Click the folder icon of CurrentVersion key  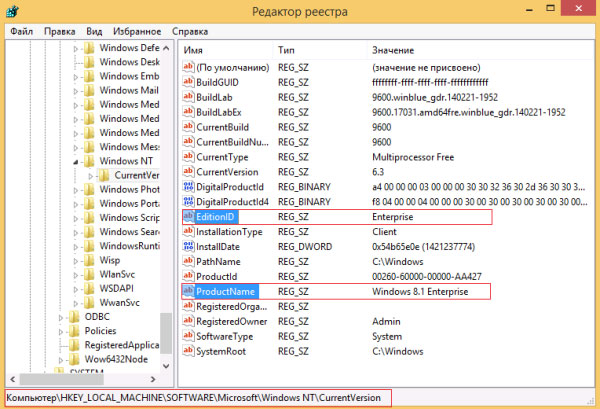(x=104, y=175)
